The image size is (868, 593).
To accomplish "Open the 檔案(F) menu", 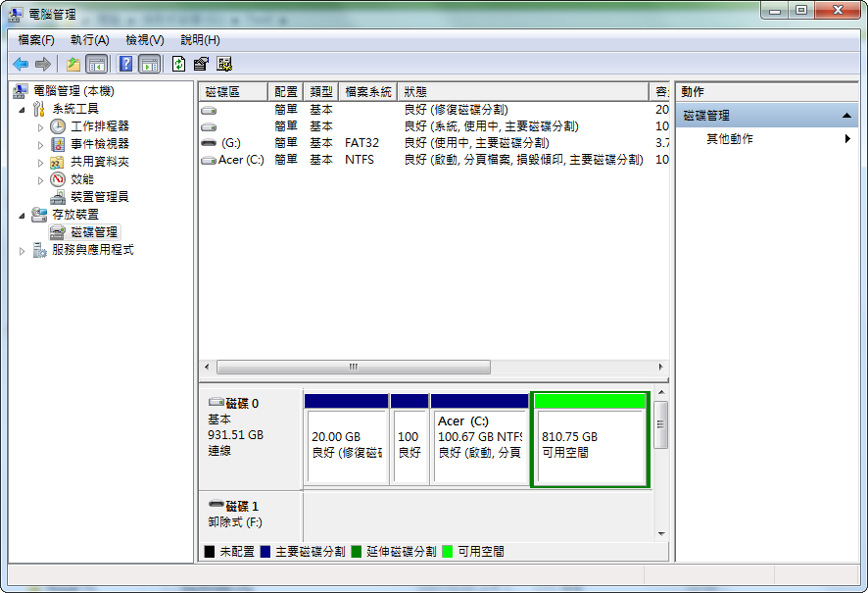I will click(36, 40).
